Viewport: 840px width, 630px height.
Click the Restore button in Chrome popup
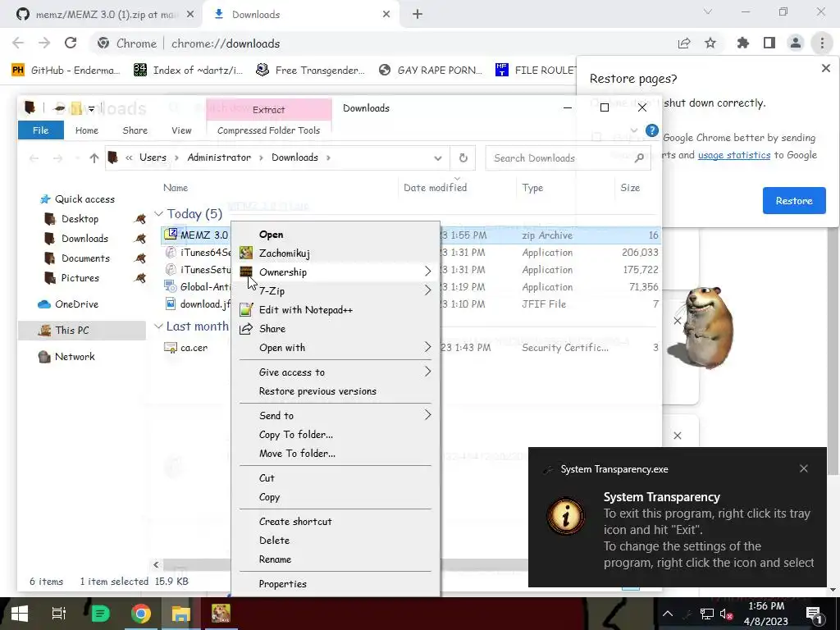pos(794,201)
